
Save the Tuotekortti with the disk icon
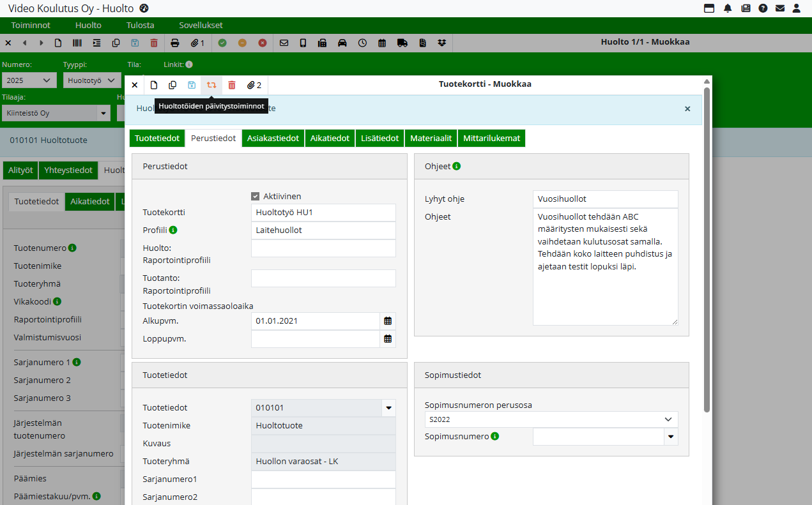click(x=192, y=85)
